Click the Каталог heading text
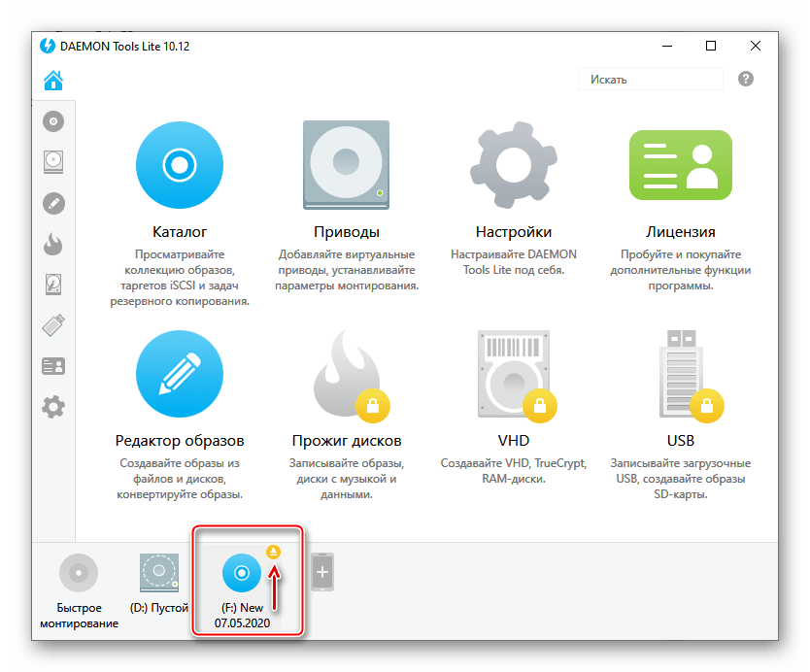Image resolution: width=810 pixels, height=672 pixels. pos(180,232)
